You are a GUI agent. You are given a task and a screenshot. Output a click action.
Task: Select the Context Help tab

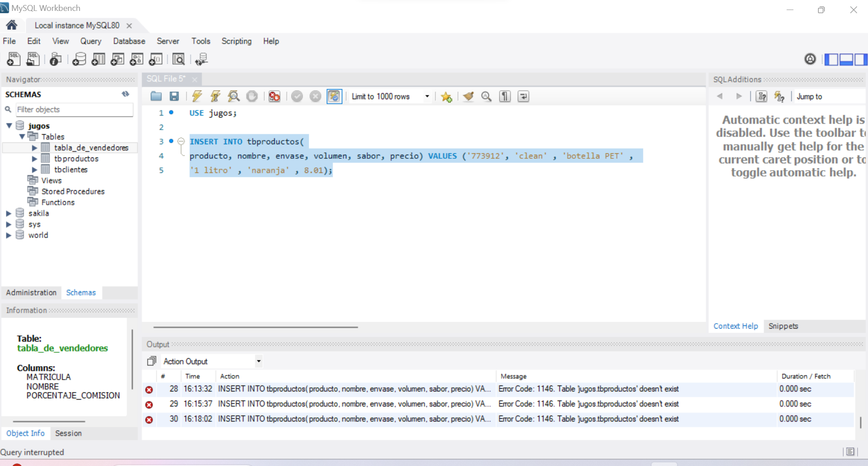pos(736,326)
